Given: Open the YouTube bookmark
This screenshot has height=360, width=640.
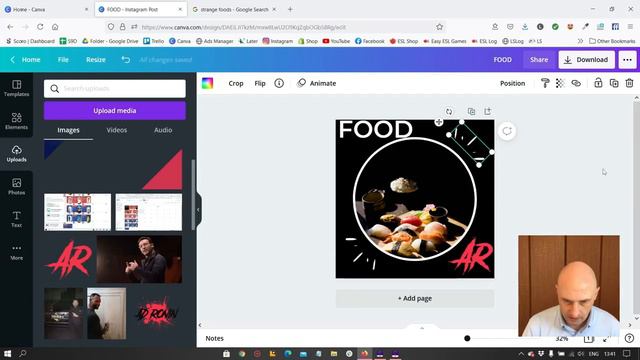Looking at the screenshot, I should coord(336,41).
